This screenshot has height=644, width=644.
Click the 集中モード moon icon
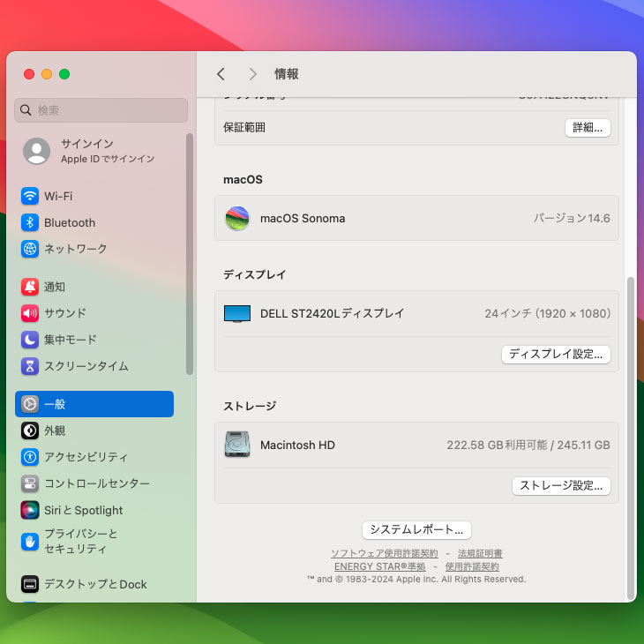pos(30,340)
